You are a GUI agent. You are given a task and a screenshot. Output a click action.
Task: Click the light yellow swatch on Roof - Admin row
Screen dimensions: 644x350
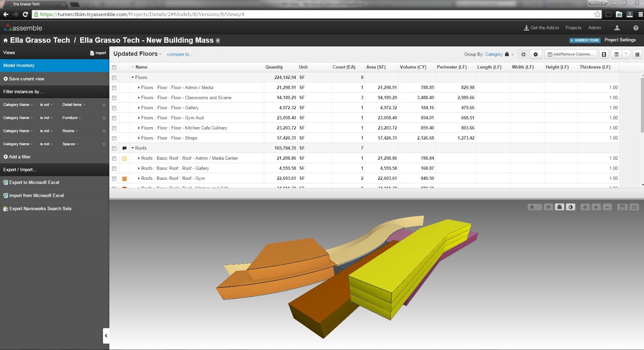pos(124,159)
